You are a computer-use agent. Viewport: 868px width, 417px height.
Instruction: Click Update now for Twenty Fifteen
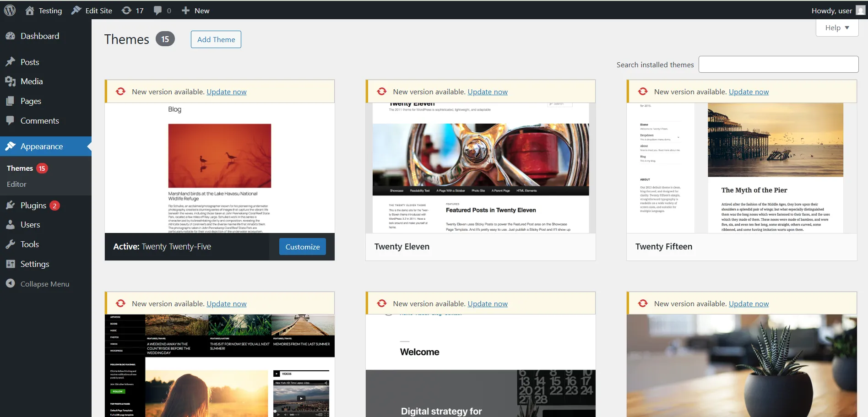[x=749, y=92]
